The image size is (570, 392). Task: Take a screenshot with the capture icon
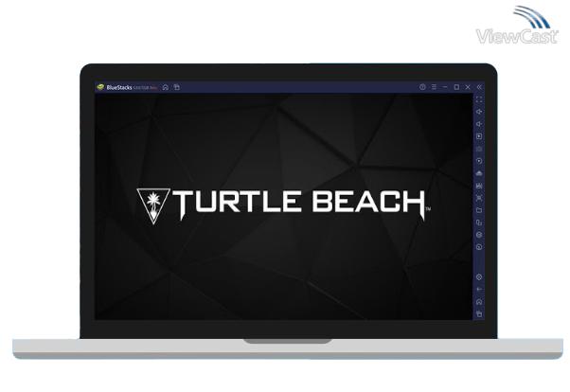click(479, 198)
